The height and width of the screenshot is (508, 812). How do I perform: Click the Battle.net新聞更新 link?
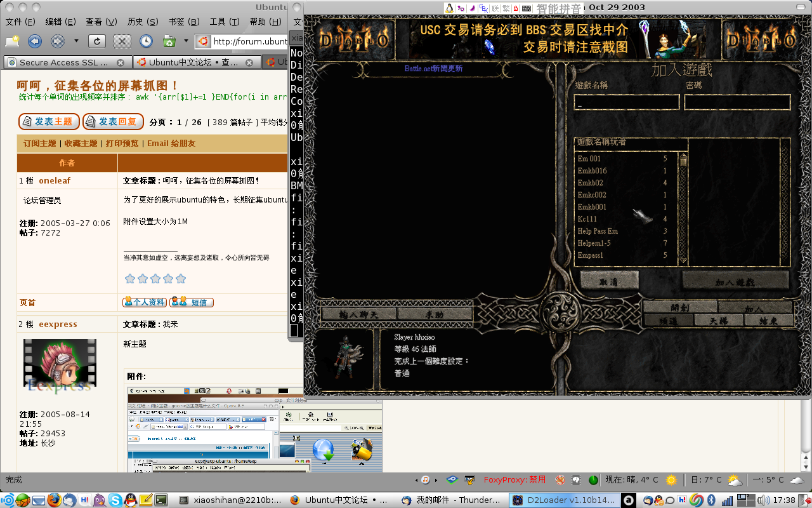point(434,69)
